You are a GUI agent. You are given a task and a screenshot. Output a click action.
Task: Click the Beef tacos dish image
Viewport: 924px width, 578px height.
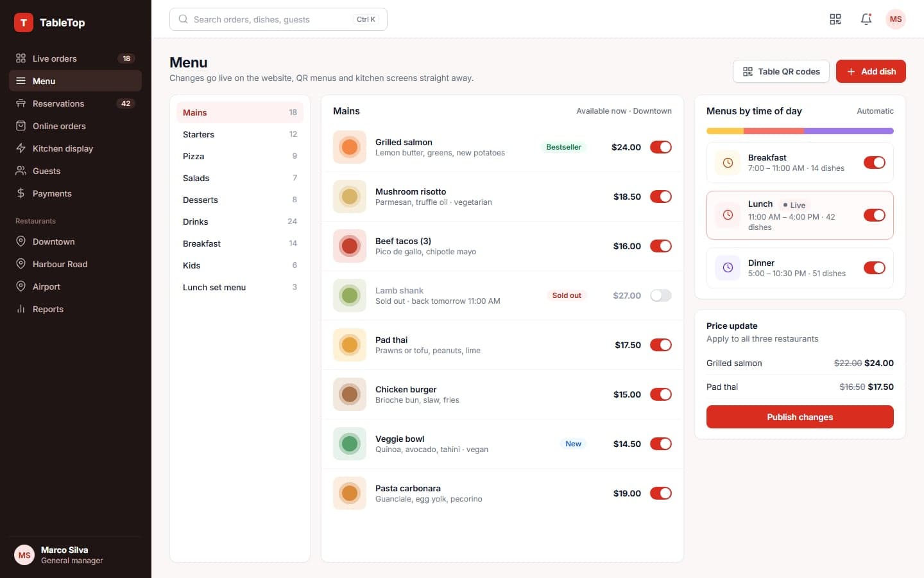(x=350, y=246)
